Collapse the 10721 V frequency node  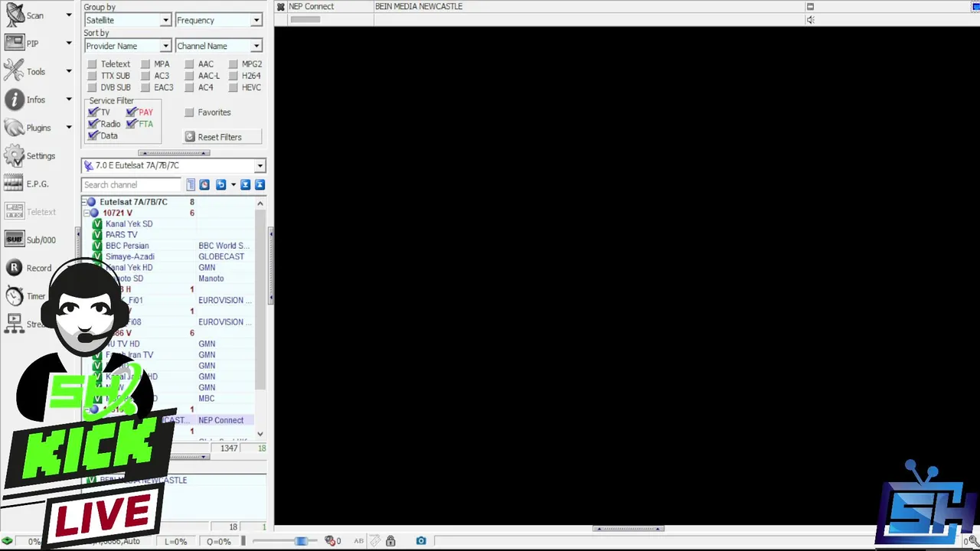(x=86, y=214)
